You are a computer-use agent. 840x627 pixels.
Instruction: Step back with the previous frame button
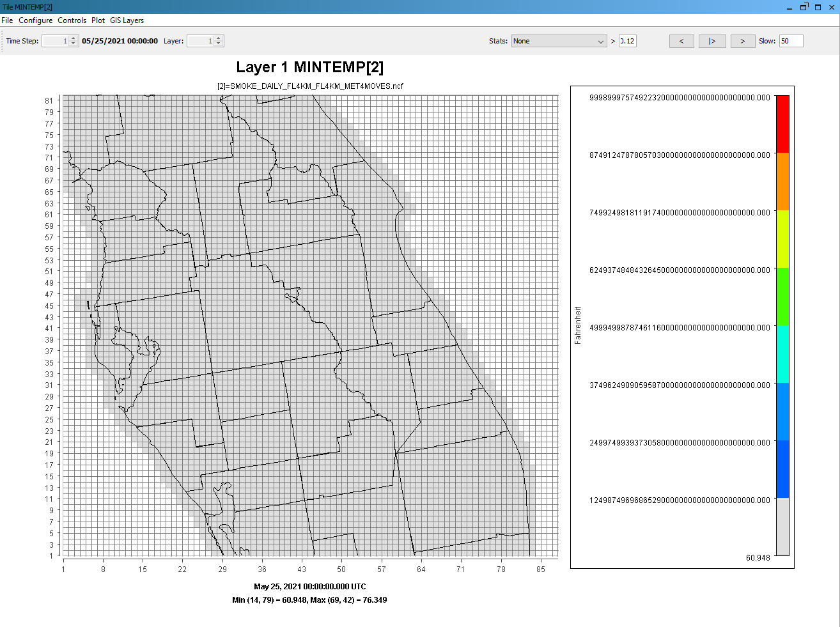681,41
